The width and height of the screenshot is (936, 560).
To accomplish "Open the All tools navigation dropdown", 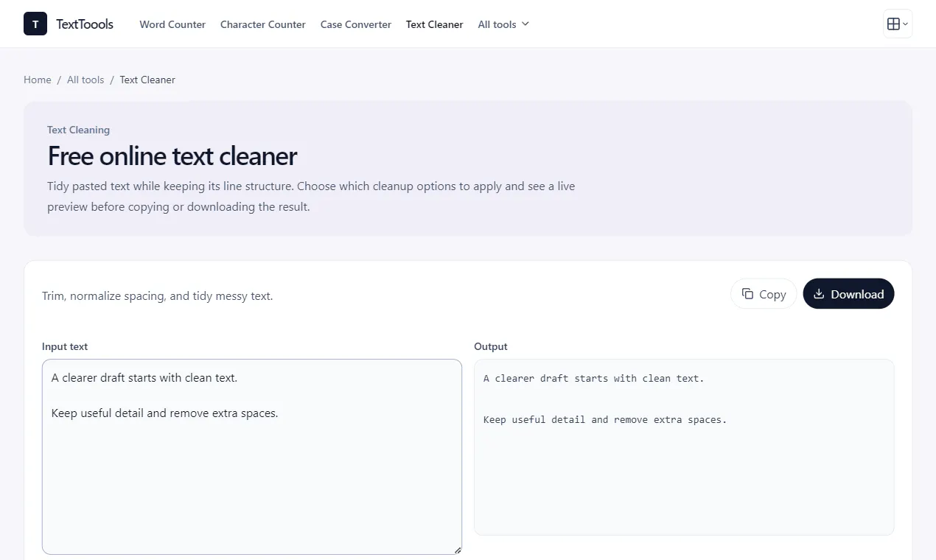I will click(x=503, y=24).
